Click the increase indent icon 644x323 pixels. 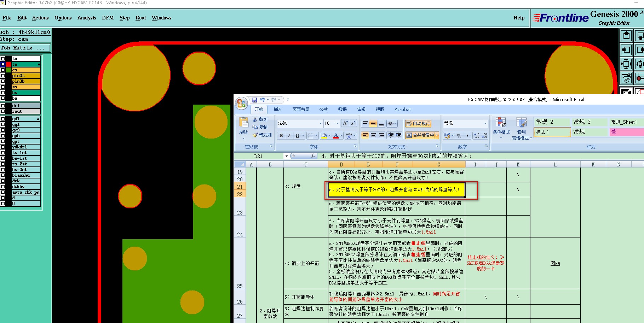click(x=398, y=135)
